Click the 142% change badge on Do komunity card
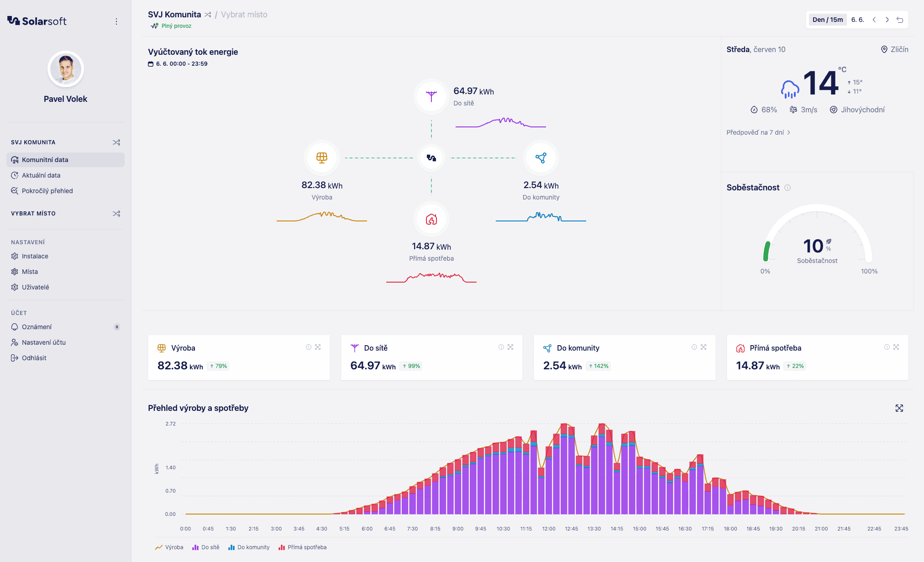 click(598, 366)
